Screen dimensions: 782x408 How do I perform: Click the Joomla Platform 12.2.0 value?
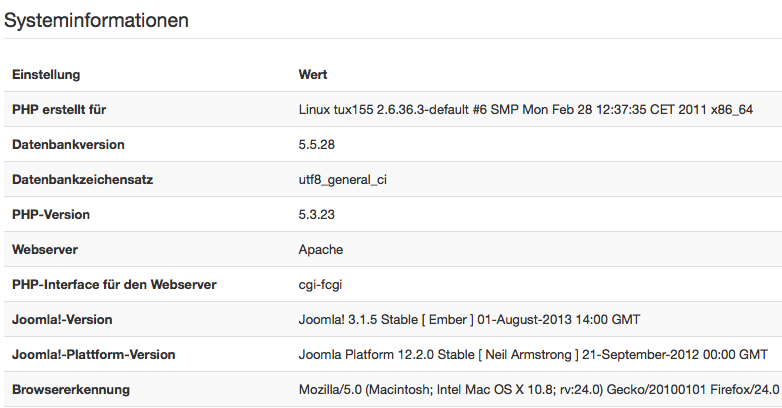coord(533,354)
